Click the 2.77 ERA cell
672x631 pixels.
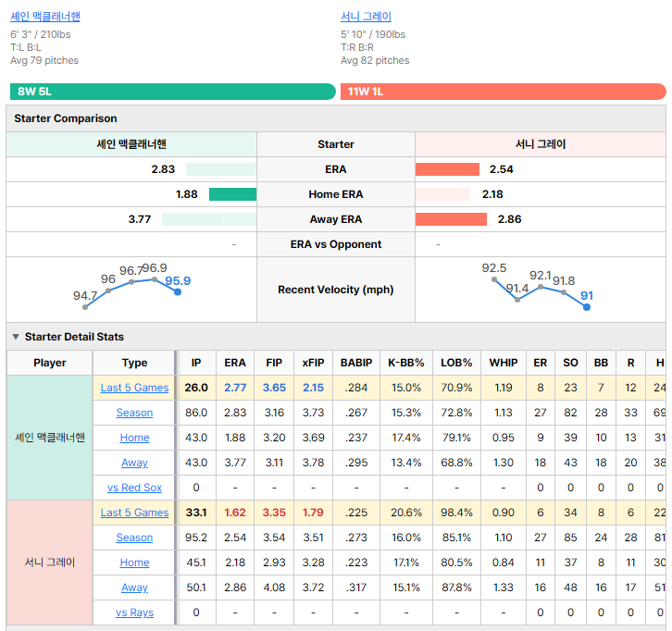[235, 388]
